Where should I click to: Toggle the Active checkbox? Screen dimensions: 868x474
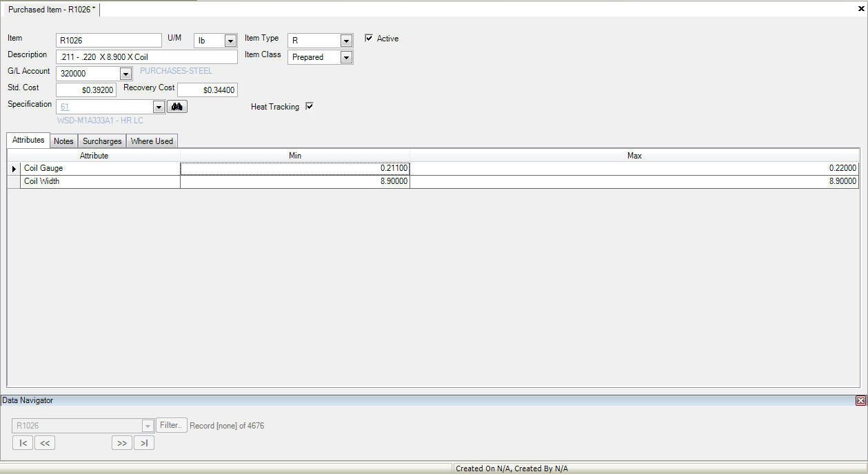tap(369, 39)
